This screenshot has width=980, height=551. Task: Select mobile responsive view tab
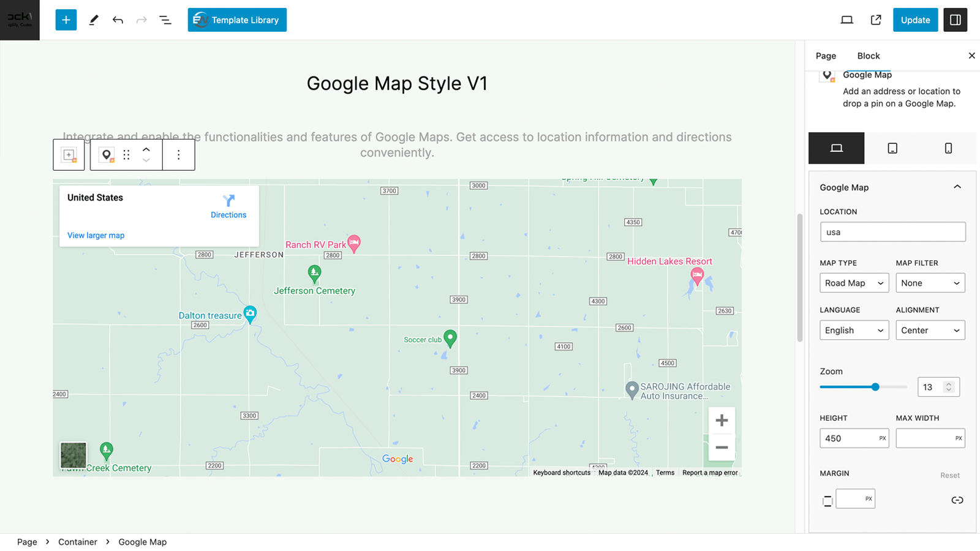click(948, 148)
